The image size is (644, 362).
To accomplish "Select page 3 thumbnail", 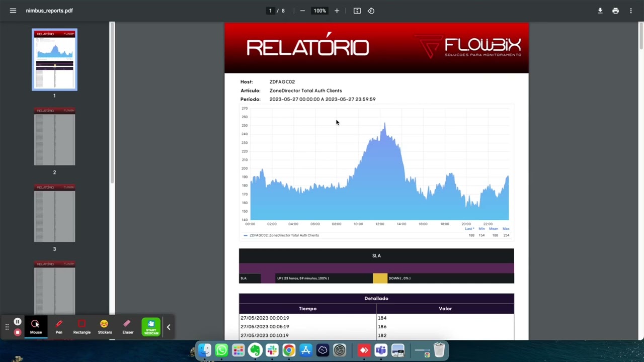I will pos(54,213).
